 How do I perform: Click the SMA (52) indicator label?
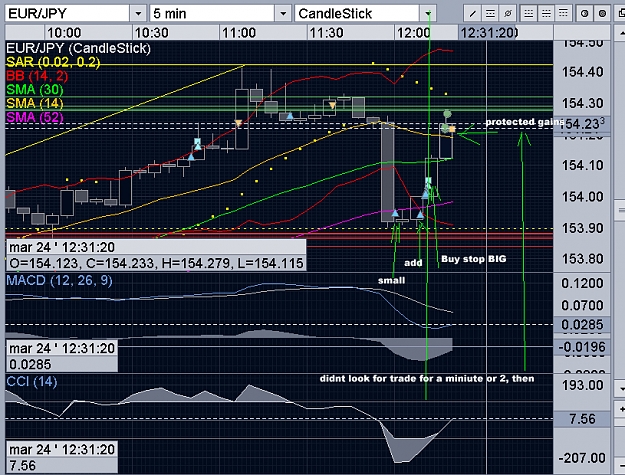tap(35, 118)
